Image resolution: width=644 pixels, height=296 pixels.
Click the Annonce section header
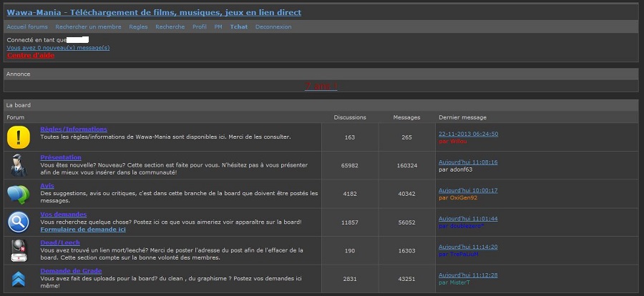18,74
